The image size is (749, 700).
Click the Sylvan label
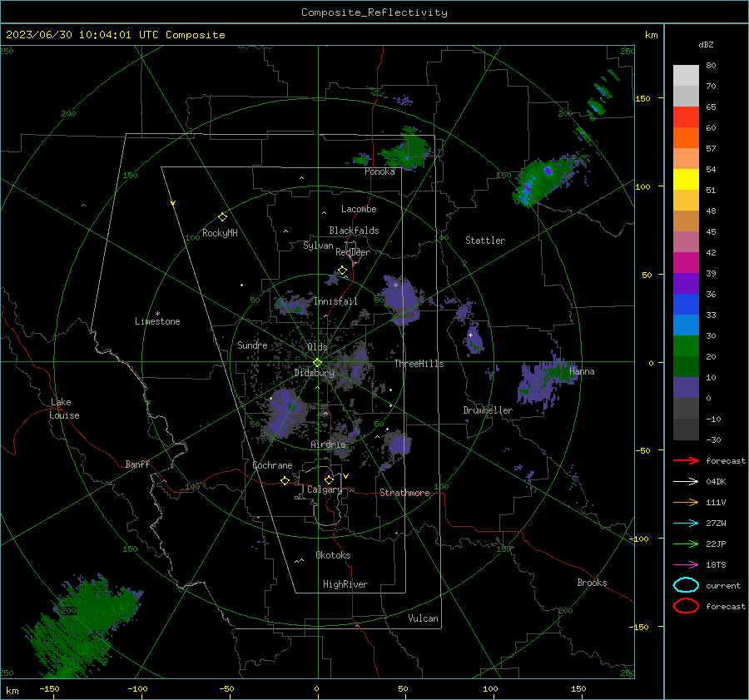click(x=318, y=246)
